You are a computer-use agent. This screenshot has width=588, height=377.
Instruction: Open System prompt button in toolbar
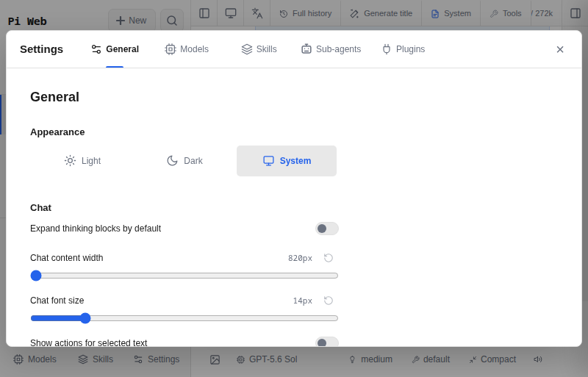tap(451, 13)
